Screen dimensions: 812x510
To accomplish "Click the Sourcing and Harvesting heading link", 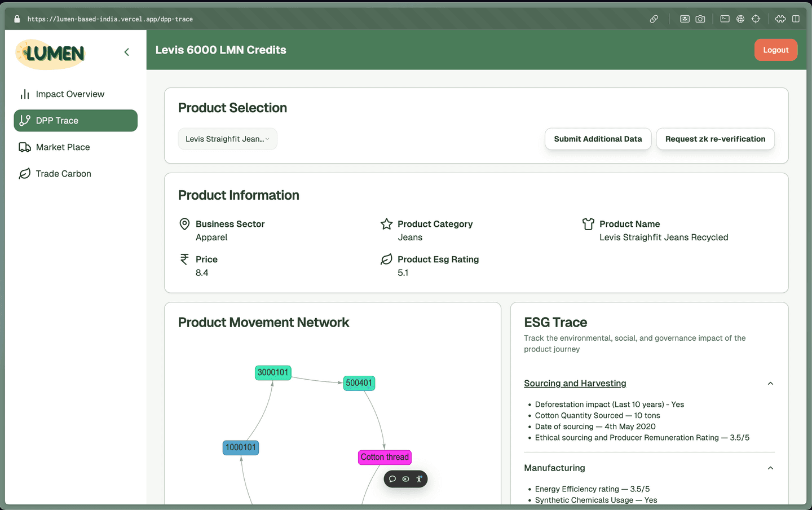I will [575, 383].
